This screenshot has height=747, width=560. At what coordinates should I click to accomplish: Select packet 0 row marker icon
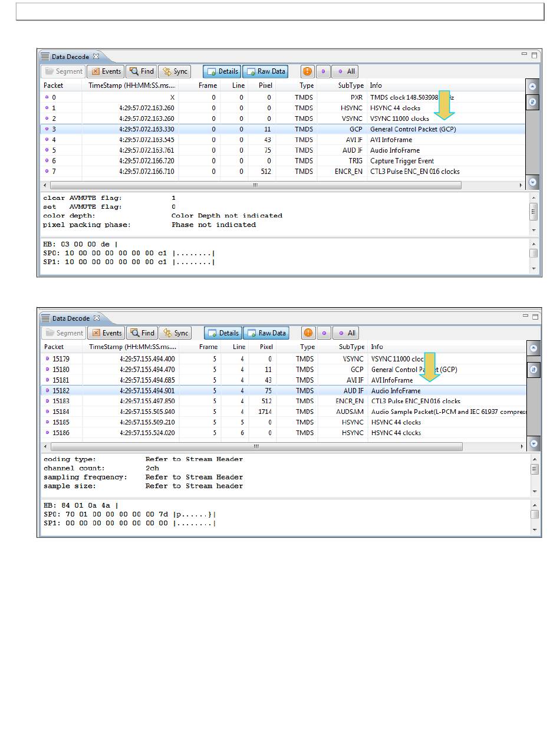point(47,97)
